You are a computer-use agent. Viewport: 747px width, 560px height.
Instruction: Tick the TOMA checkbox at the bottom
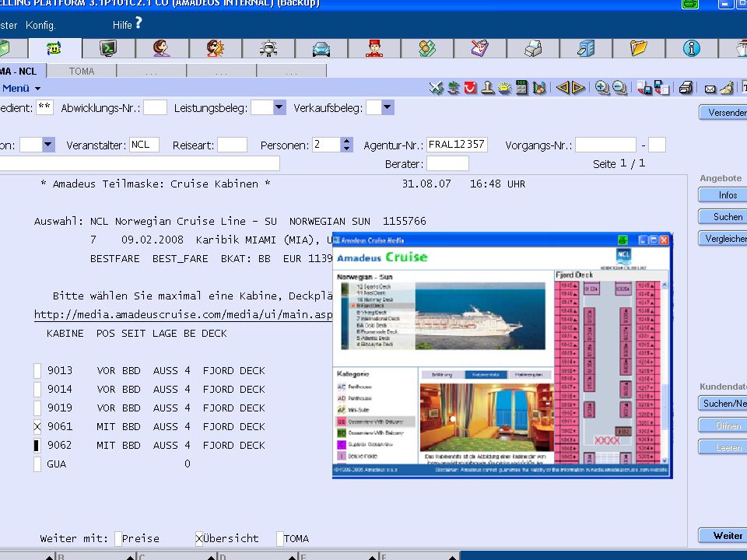click(280, 538)
